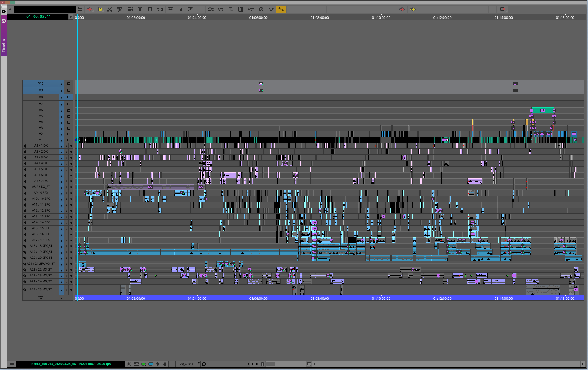The height and width of the screenshot is (370, 588).
Task: Click the Quick Transition icon in the toolbar
Action: click(240, 9)
